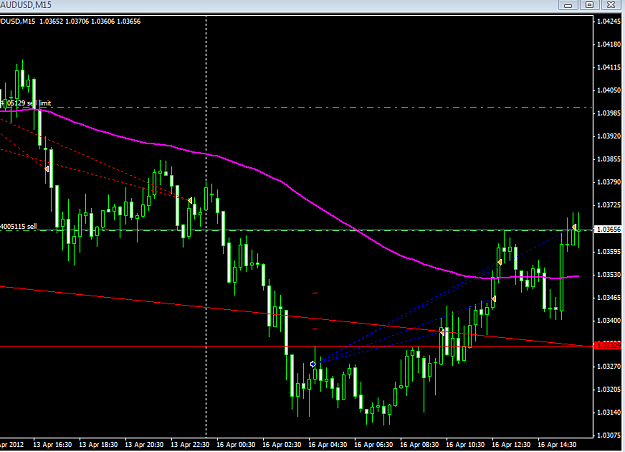Click the 1.03985 price scale label
The width and height of the screenshot is (625, 452).
tap(609, 113)
